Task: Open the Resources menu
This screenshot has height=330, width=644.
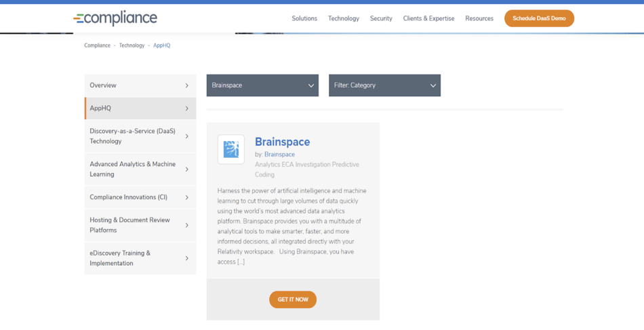Action: pyautogui.click(x=479, y=18)
